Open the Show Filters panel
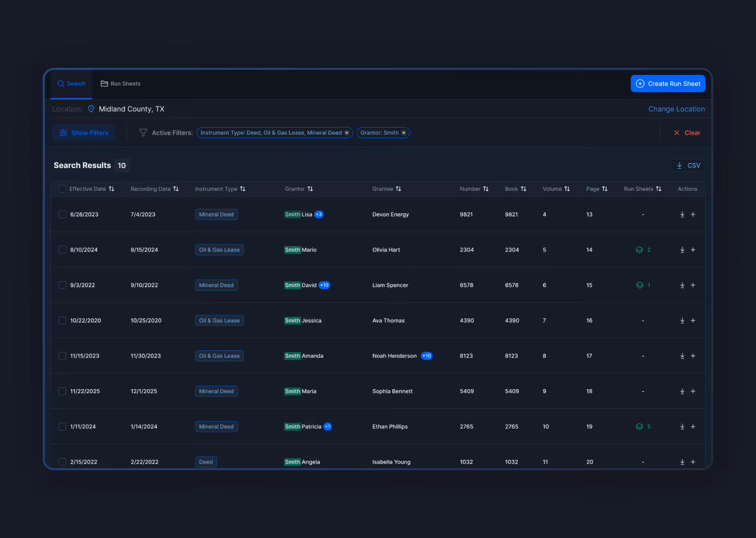The image size is (756, 538). coord(84,133)
